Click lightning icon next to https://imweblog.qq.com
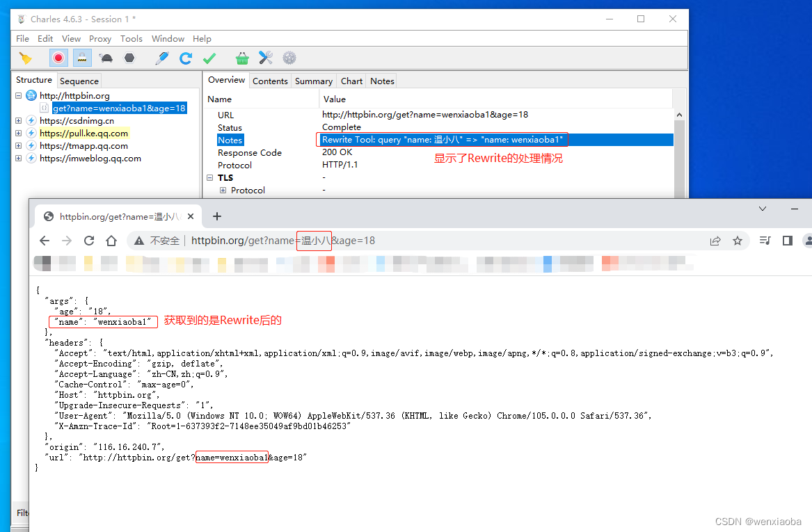812x532 pixels. coord(31,159)
